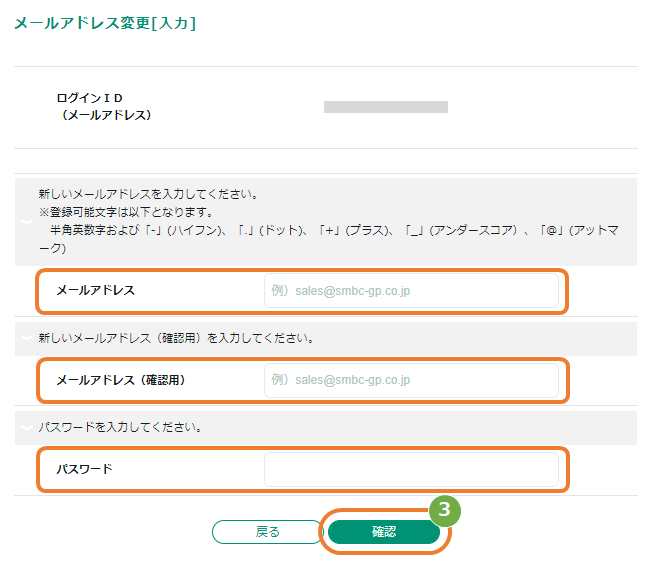Image resolution: width=646 pixels, height=569 pixels.
Task: Click the メールアドレス変更[入力] page title
Action: 105,23
